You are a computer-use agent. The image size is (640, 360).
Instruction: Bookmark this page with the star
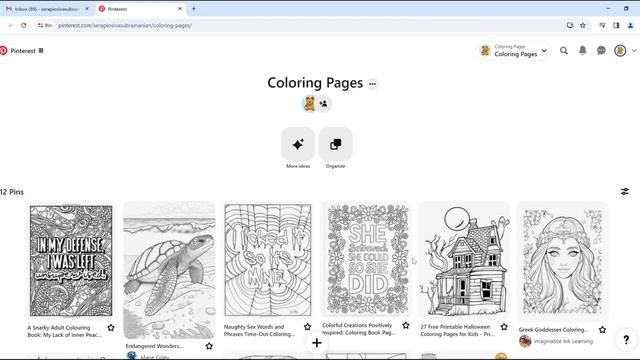(583, 25)
